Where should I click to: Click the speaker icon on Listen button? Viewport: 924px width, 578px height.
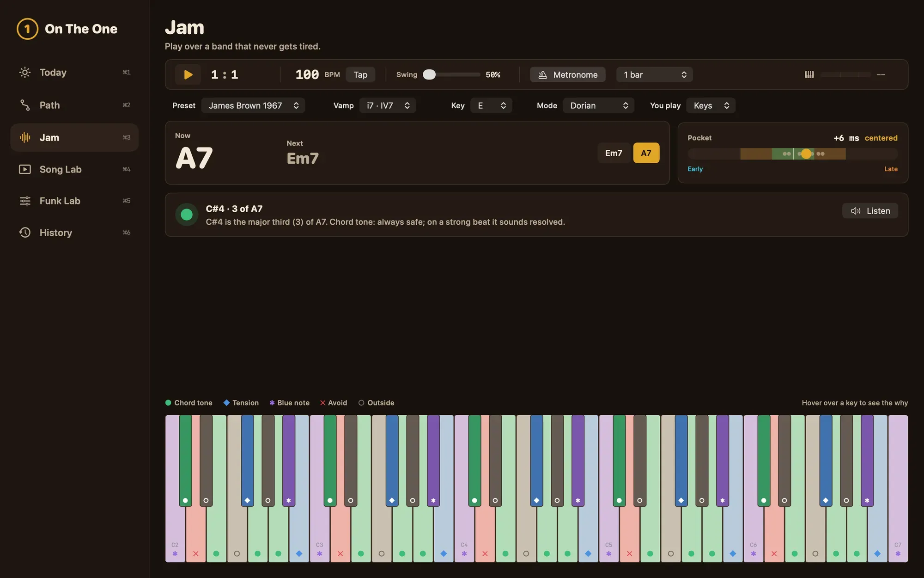856,211
